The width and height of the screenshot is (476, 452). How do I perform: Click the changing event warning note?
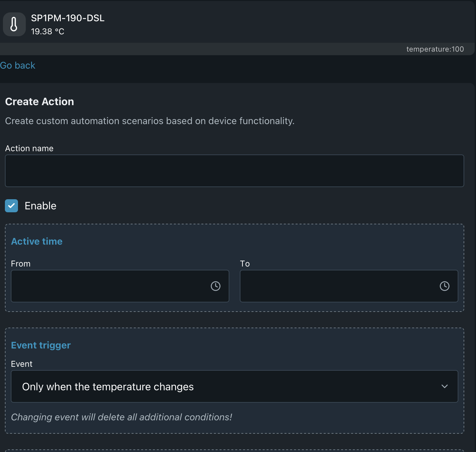click(x=122, y=417)
